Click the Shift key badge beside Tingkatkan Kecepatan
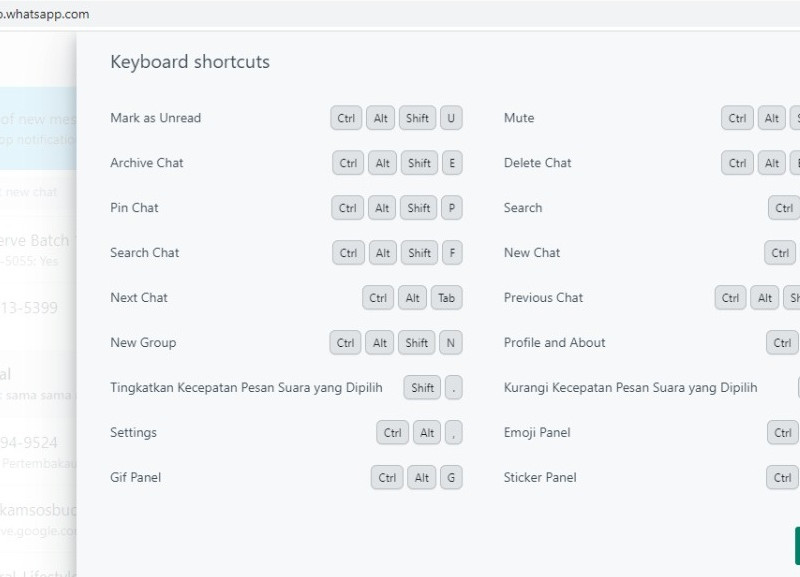 tap(422, 388)
